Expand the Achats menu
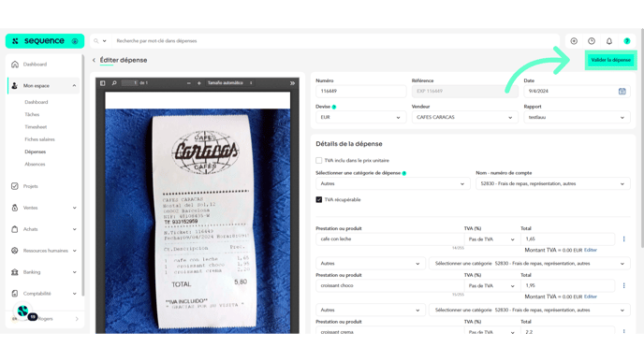Viewport: 644px width, 362px height. (74, 229)
